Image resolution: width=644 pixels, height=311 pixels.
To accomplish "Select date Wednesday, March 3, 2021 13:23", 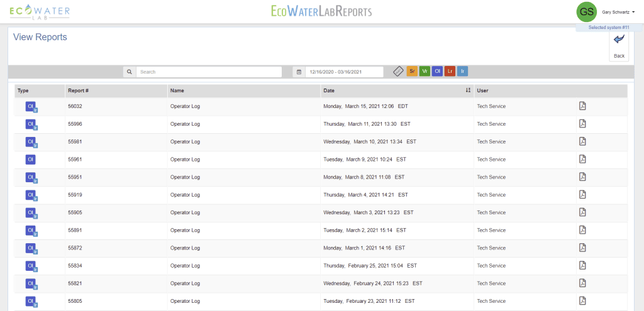I will (369, 212).
